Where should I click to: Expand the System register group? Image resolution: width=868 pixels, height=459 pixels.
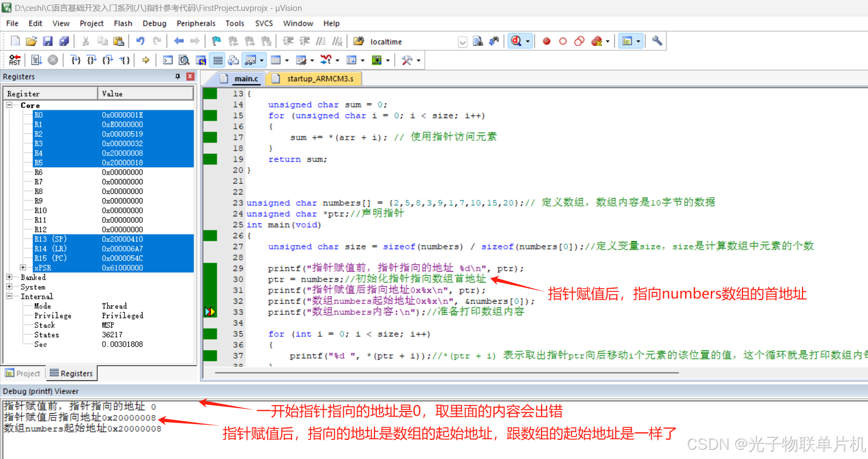[9, 287]
